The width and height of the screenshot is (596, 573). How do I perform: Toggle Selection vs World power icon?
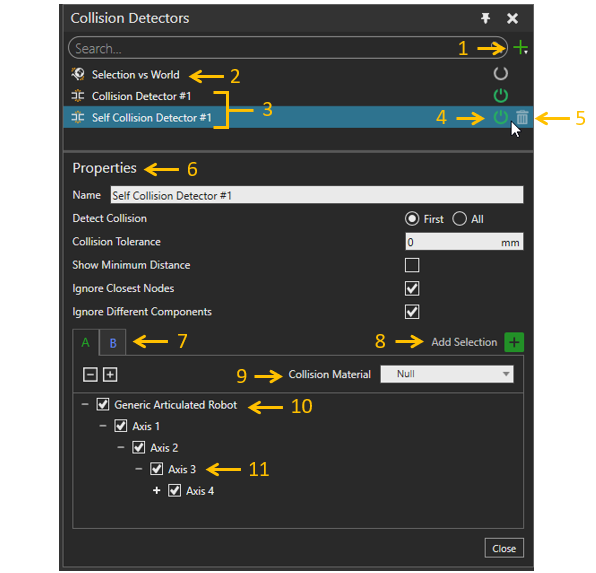[501, 73]
